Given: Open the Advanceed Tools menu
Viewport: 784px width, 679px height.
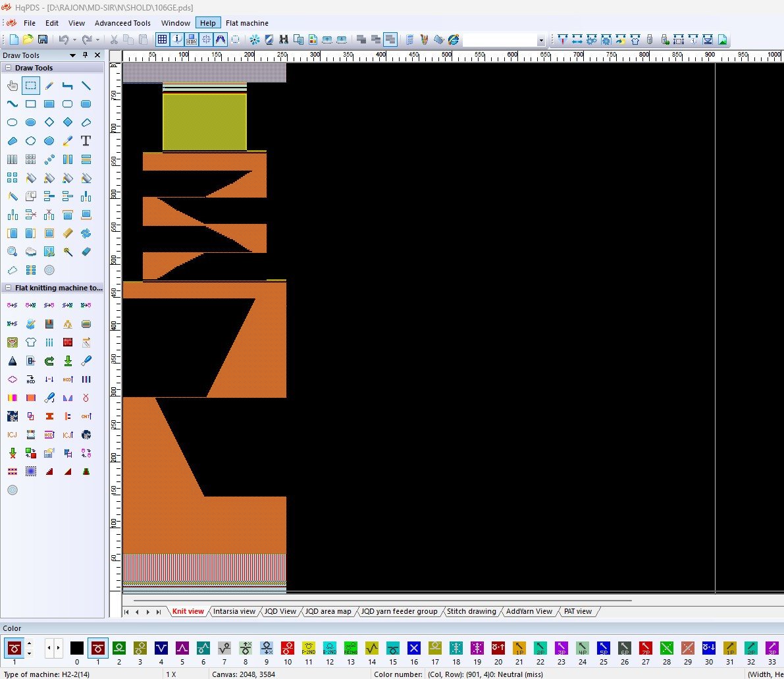Looking at the screenshot, I should coord(122,23).
